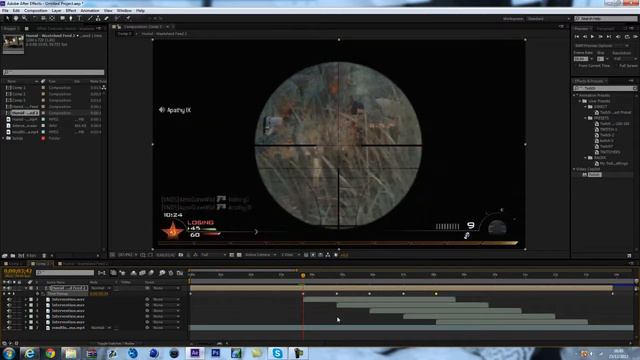640x360 pixels.
Task: Expand layer 7 properties in timeline
Action: pos(26,327)
